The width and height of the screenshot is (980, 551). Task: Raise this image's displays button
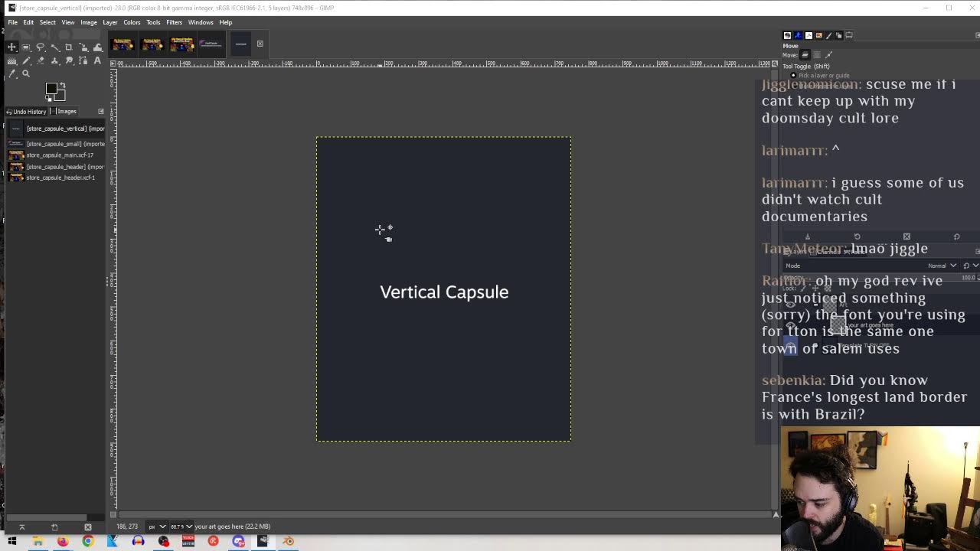21,527
